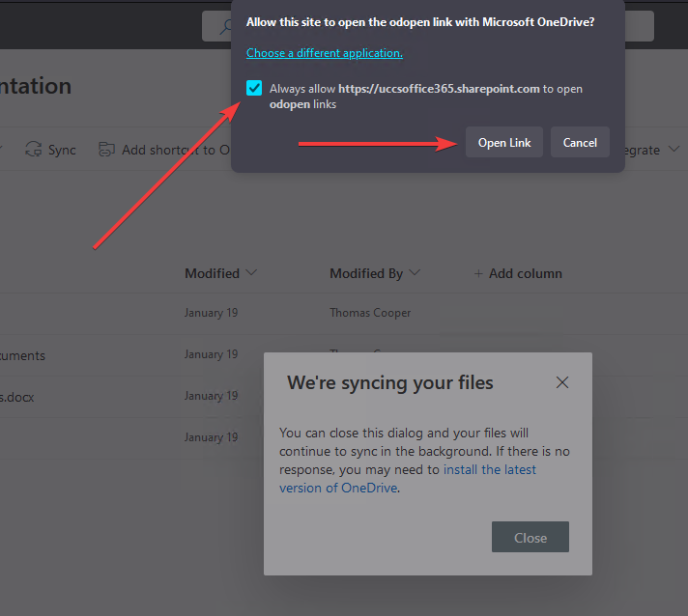The height and width of the screenshot is (616, 688).
Task: Cancel the OneDrive link prompt
Action: [x=580, y=143]
